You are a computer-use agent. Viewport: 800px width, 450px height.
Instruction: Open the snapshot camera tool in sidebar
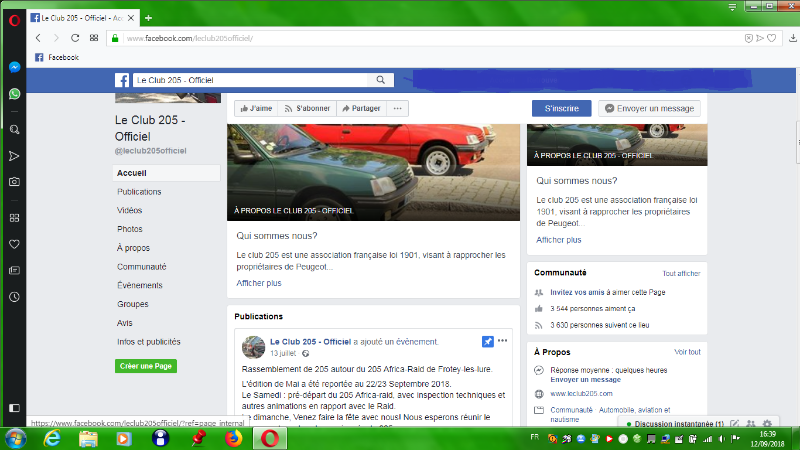point(14,182)
